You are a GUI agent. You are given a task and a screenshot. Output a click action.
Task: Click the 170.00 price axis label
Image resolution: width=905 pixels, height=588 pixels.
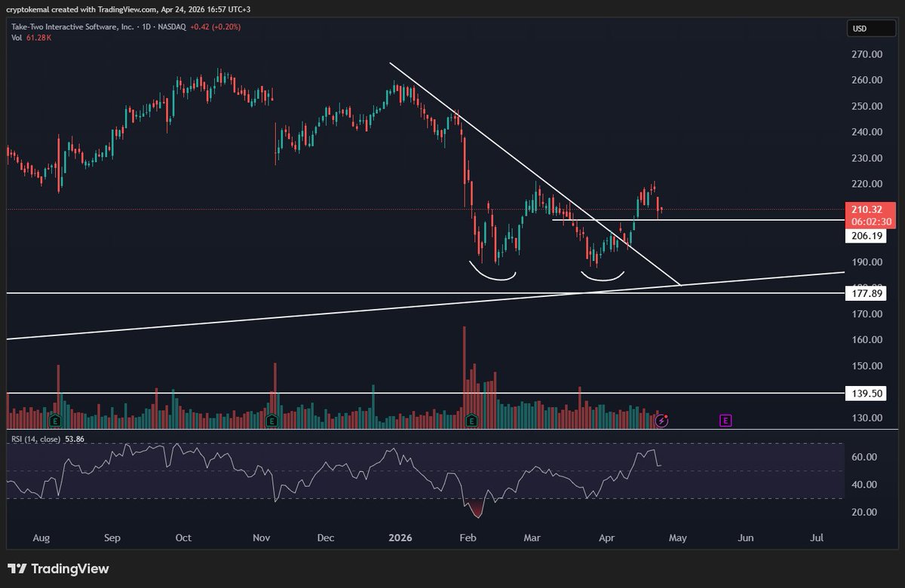click(x=867, y=314)
